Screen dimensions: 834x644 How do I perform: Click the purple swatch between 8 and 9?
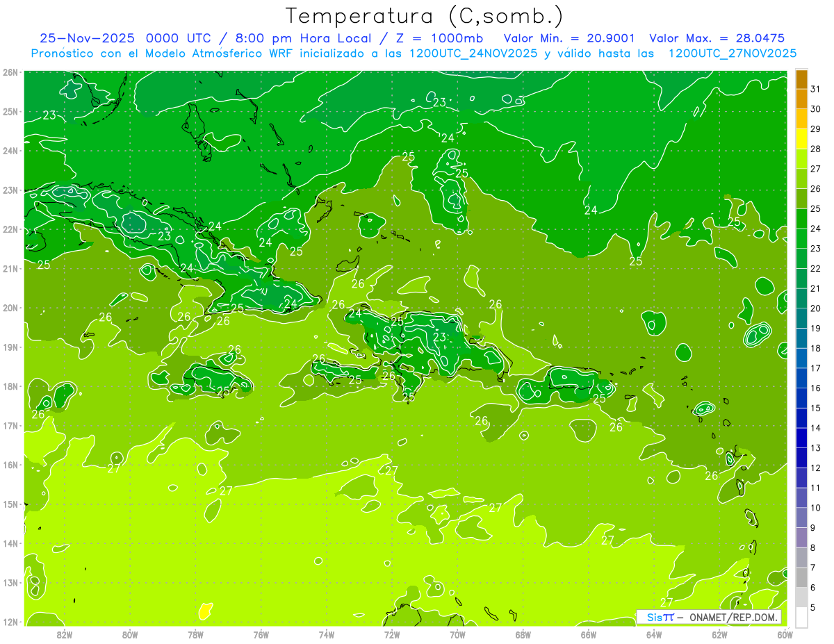(801, 538)
